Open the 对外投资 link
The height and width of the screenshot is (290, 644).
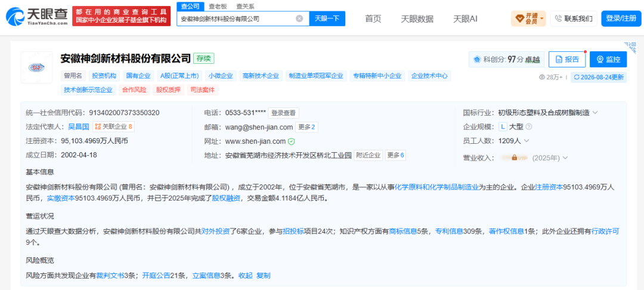tap(215, 232)
